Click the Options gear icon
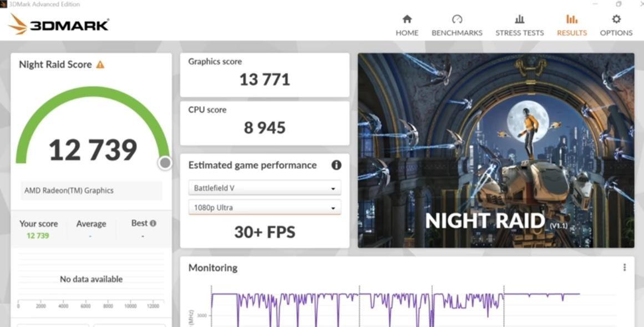 coord(616,19)
